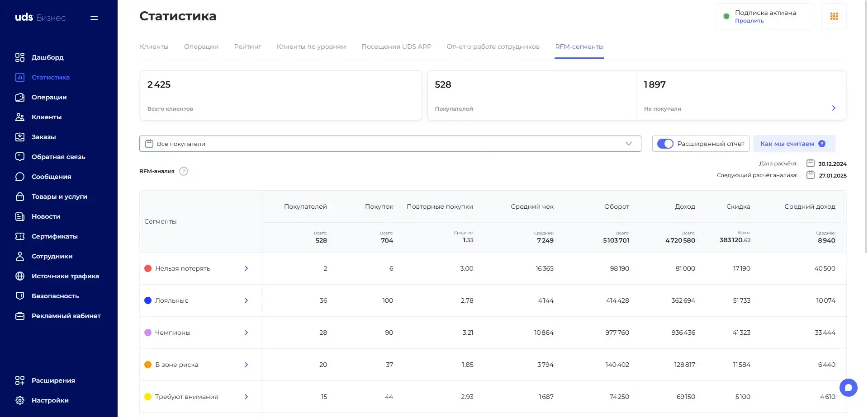Open Настройки in the sidebar
This screenshot has width=868, height=417.
[x=50, y=400]
